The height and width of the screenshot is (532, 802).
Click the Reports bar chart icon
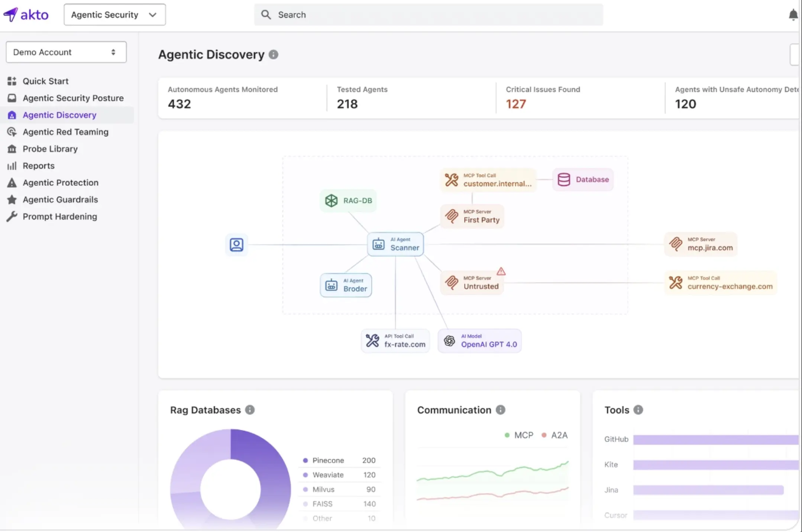pos(12,166)
